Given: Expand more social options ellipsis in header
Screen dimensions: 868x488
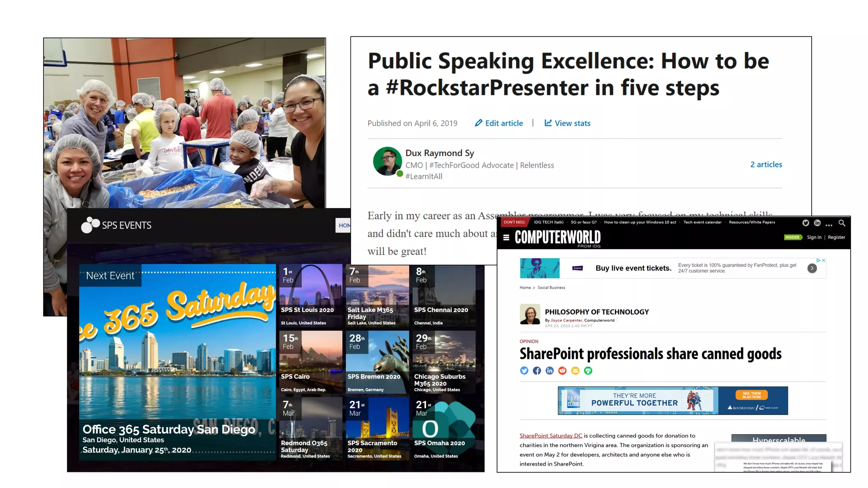Looking at the screenshot, I should (x=829, y=224).
